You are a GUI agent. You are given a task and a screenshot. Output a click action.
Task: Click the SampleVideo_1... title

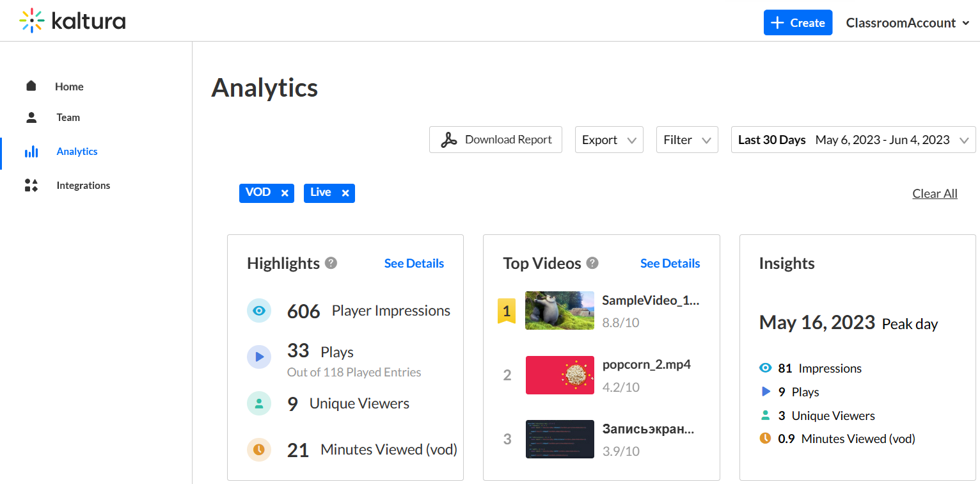[x=651, y=301]
